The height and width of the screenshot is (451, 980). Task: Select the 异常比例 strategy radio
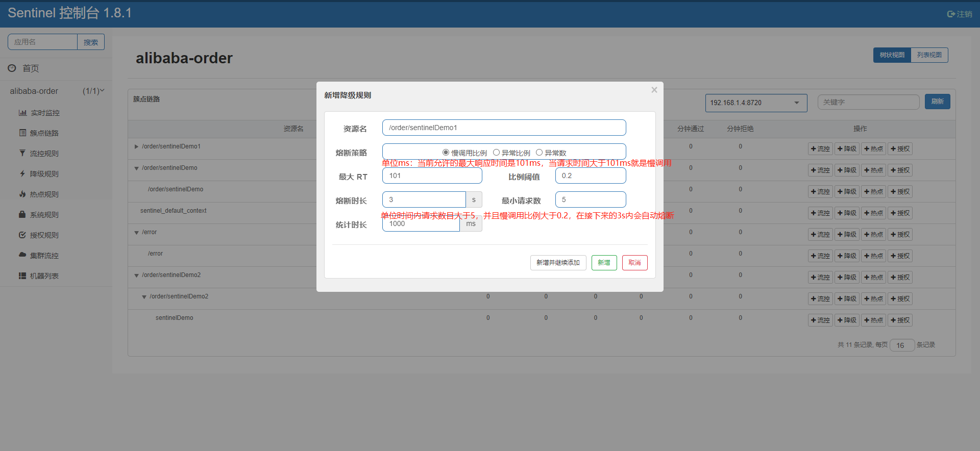click(x=496, y=153)
